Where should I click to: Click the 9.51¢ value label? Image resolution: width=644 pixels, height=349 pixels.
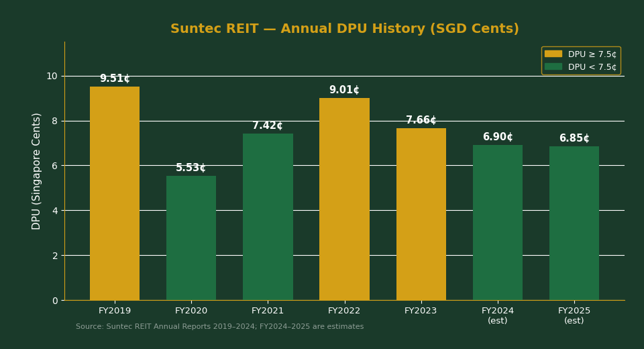(x=115, y=79)
